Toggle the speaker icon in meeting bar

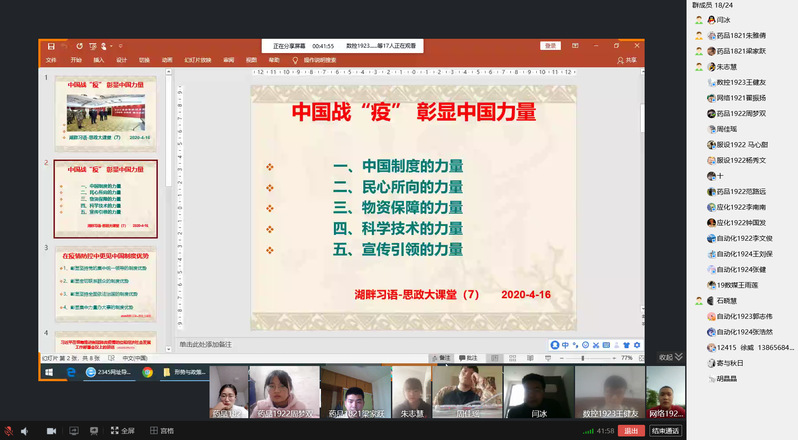click(x=24, y=431)
